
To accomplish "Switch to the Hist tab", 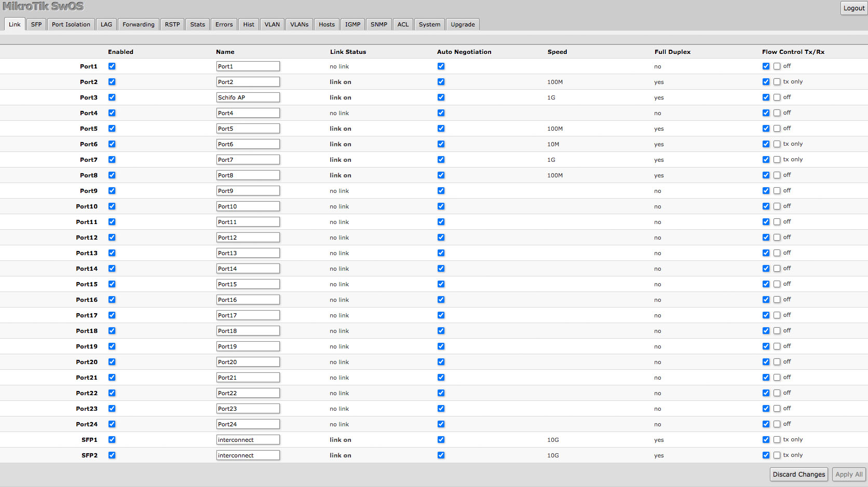I will pos(249,24).
